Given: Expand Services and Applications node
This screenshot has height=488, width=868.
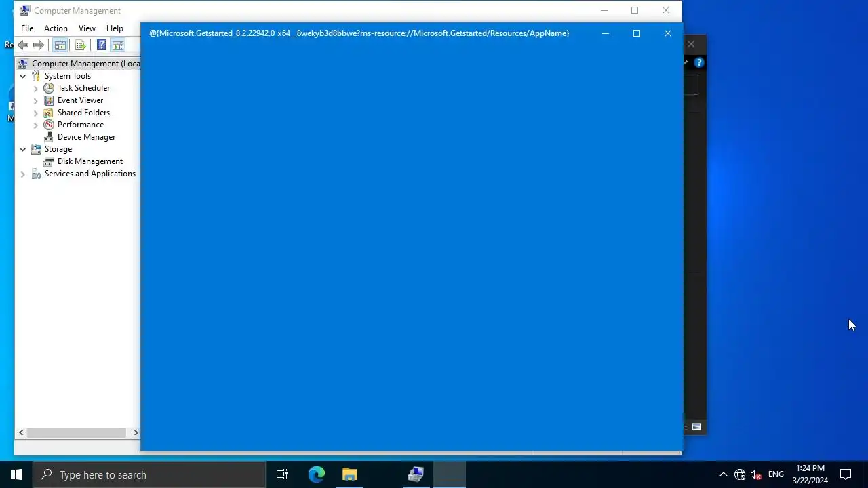Looking at the screenshot, I should 23,174.
